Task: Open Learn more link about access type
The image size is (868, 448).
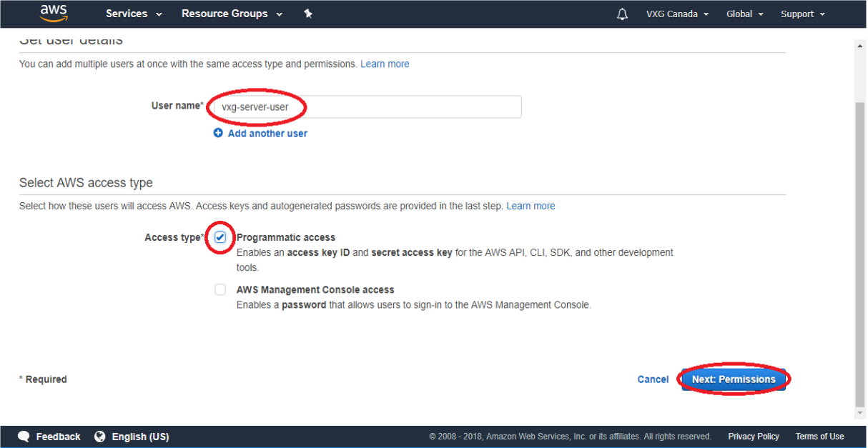Action: pos(531,206)
